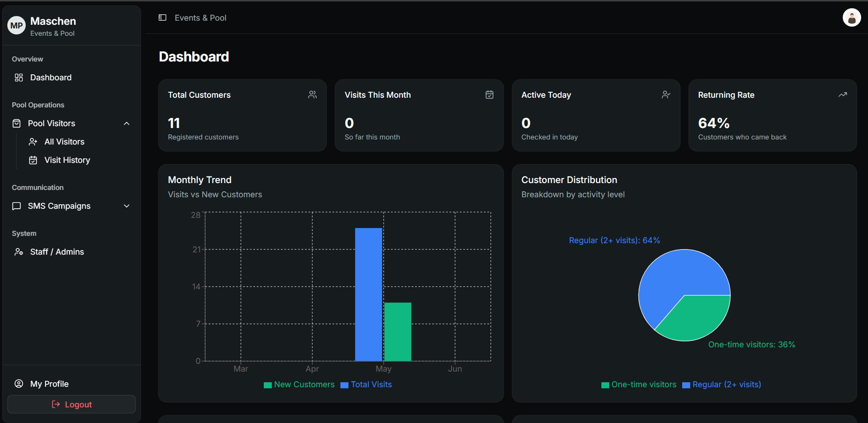Open the user avatar menu
The height and width of the screenshot is (423, 868).
(851, 18)
